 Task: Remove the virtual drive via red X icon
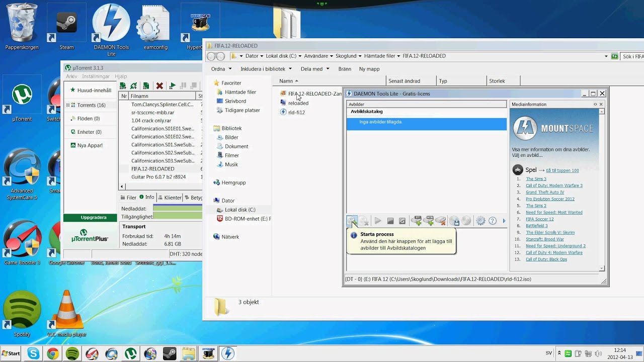(x=441, y=221)
